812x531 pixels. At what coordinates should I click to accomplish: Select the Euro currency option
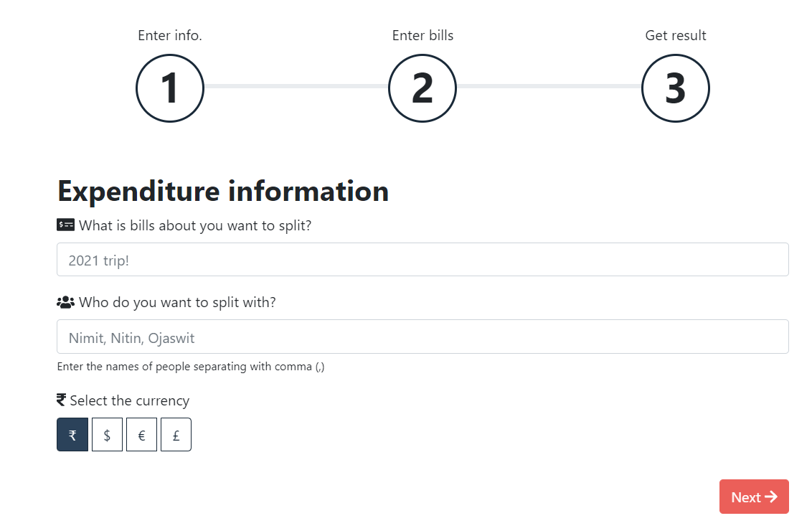coord(141,434)
